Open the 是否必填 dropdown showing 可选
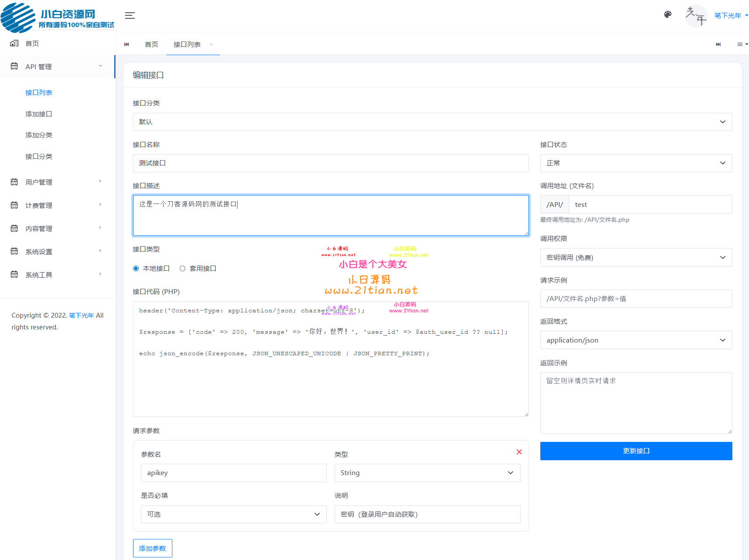The height and width of the screenshot is (560, 749). coord(233,514)
